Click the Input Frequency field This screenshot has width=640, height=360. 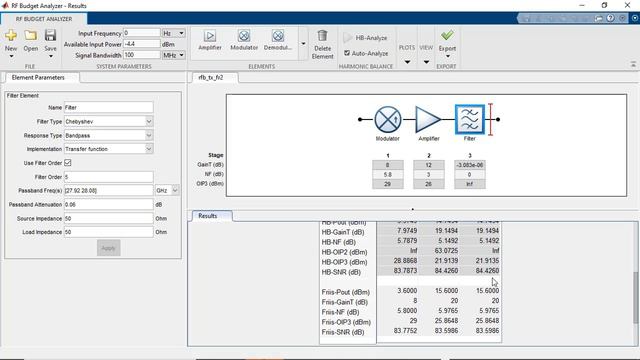coord(142,33)
